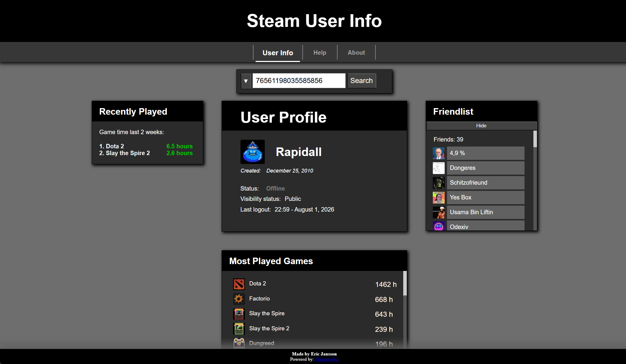Open the Steamworks link in the footer

point(327,359)
